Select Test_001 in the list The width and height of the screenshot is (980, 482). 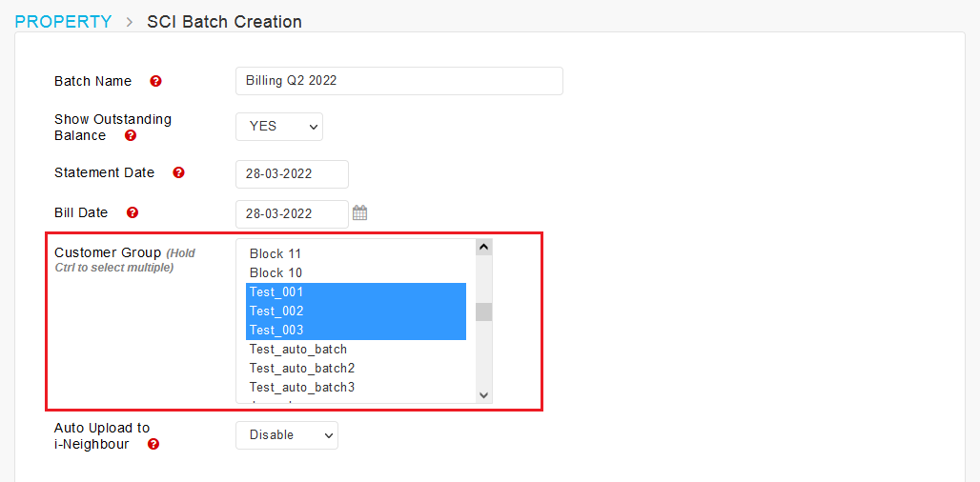[x=356, y=292]
